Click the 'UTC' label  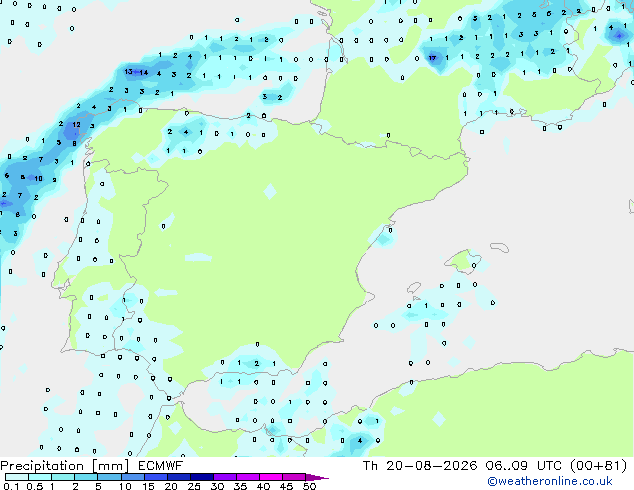point(549,466)
